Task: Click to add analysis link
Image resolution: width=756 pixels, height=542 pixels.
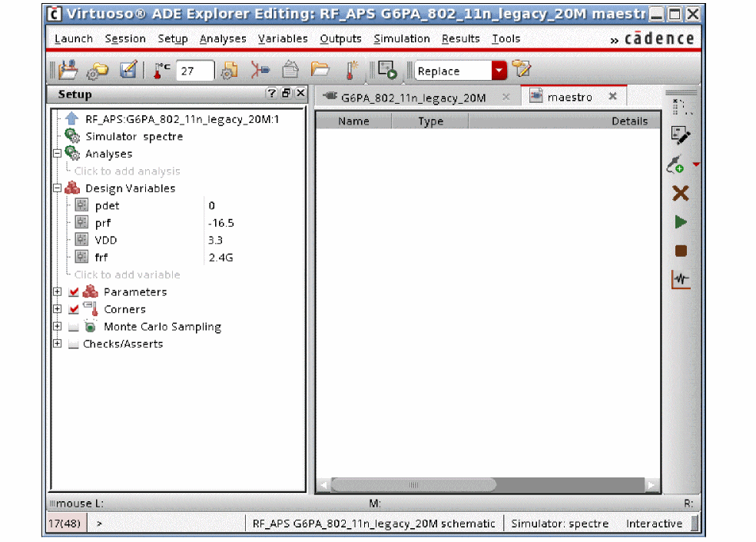Action: click(x=128, y=171)
